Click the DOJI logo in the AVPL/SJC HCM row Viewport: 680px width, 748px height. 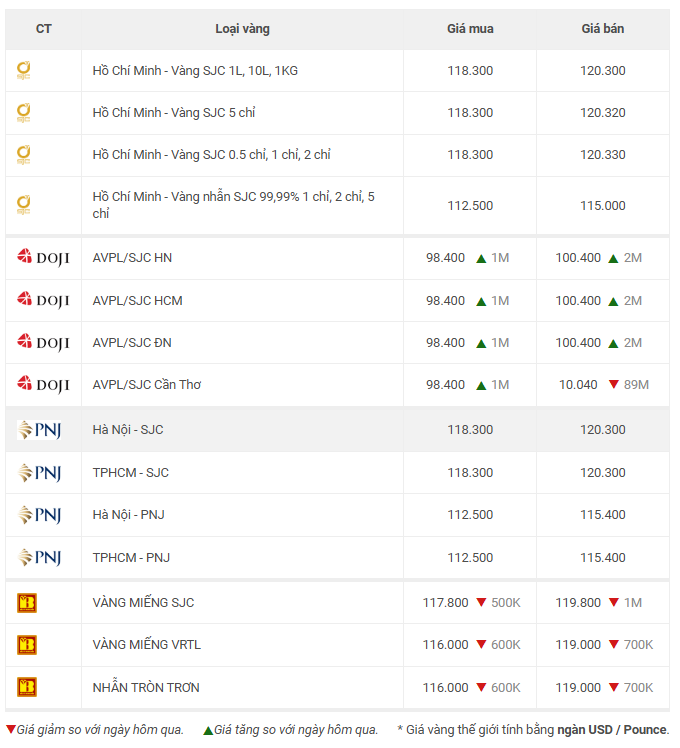pos(43,300)
